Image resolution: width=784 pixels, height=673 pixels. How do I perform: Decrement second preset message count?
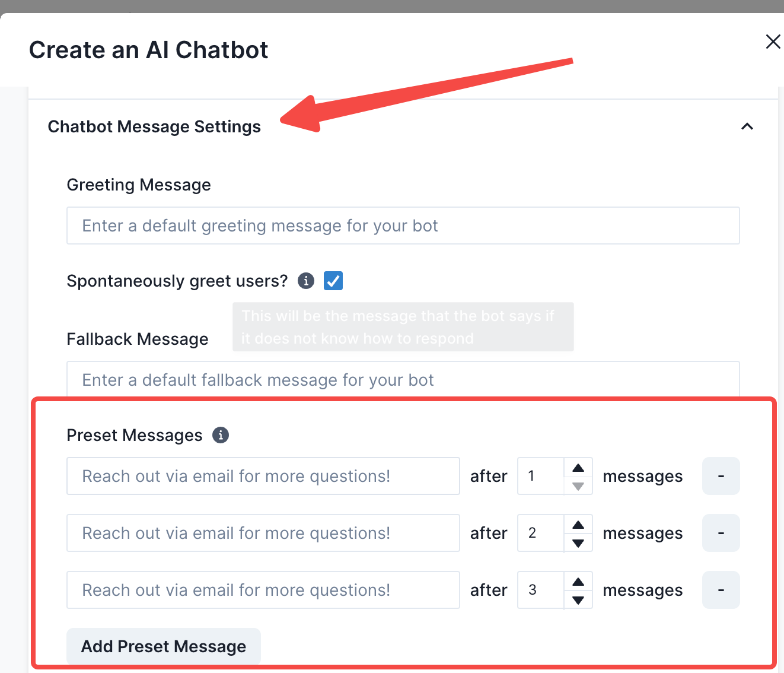(x=578, y=543)
